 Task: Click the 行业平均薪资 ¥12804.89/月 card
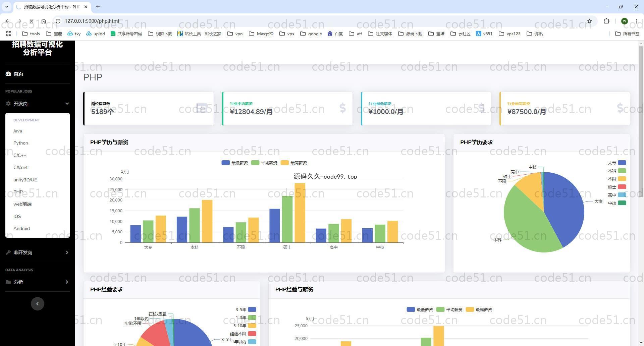[x=287, y=109]
